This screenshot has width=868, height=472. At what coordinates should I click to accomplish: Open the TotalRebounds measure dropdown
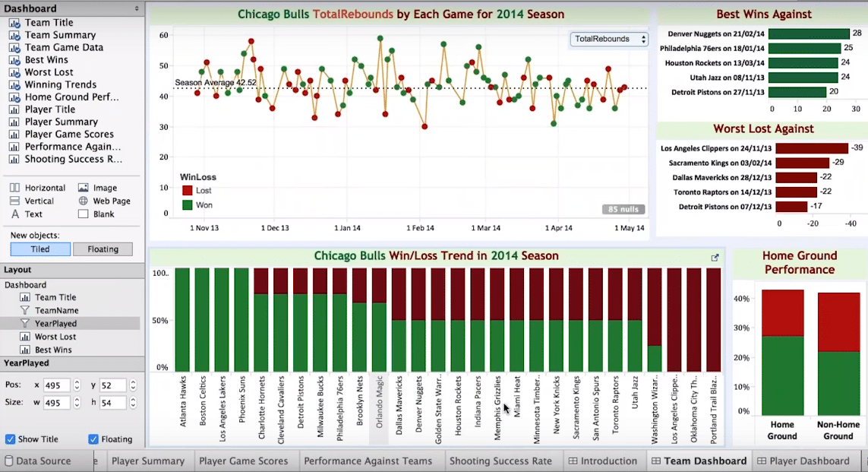[609, 39]
